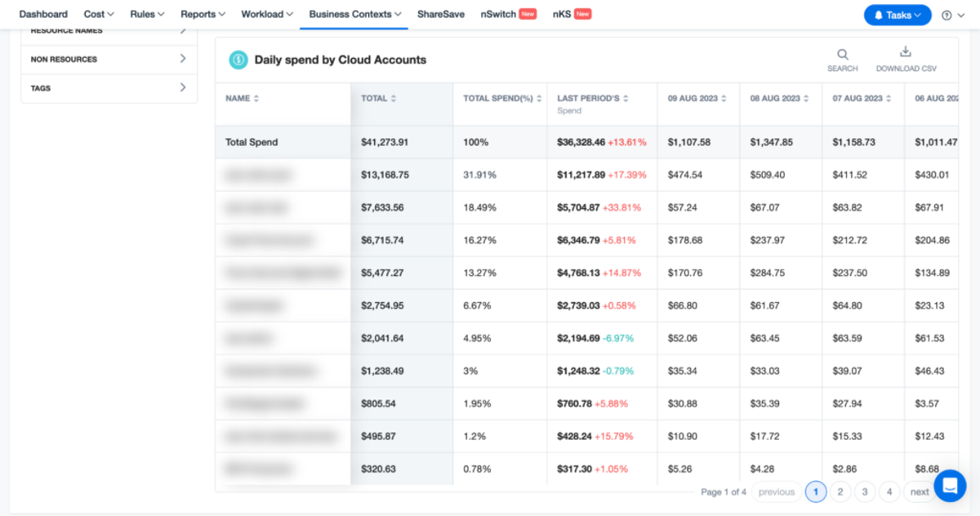
Task: Click the help question mark icon
Action: coord(947,15)
